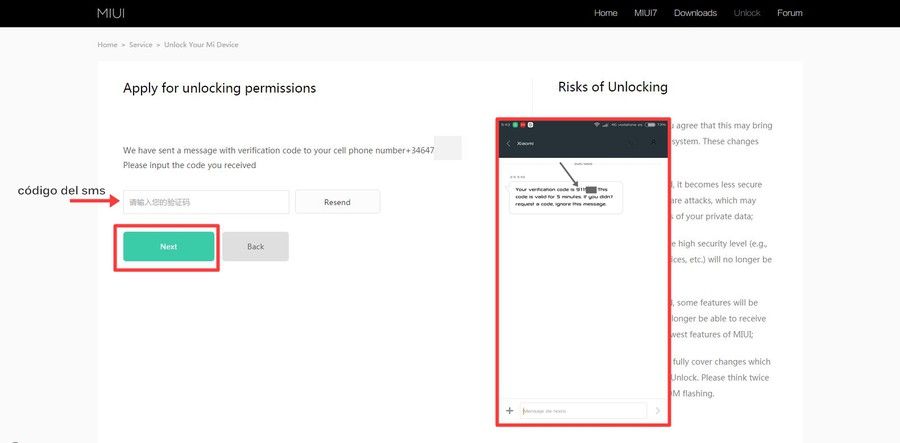
Task: Tap the red notification icon in phone status bar
Action: click(523, 125)
